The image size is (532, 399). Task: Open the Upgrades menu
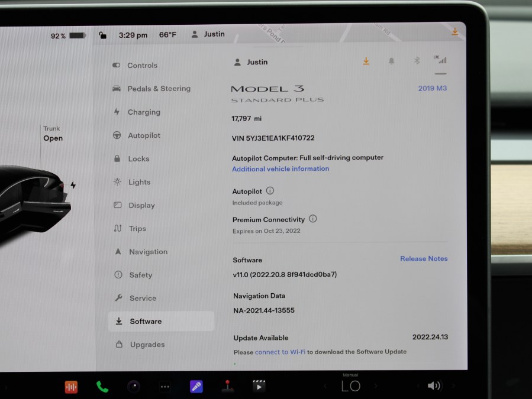140,345
